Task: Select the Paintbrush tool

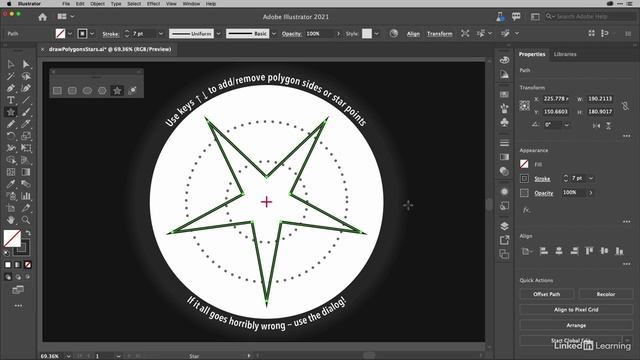Action: coord(26,112)
